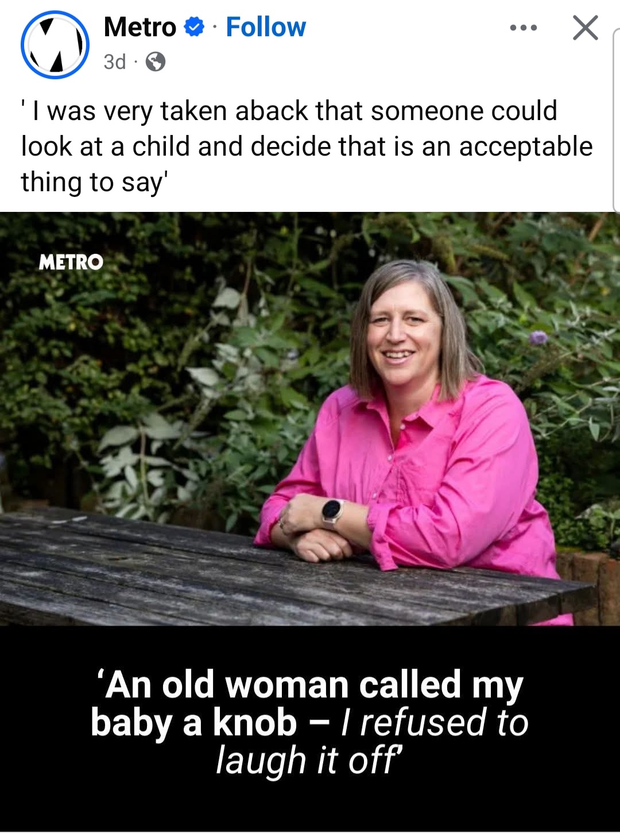
Task: Click the bold headline 'An old woman called my baby a knob'
Action: [x=308, y=703]
